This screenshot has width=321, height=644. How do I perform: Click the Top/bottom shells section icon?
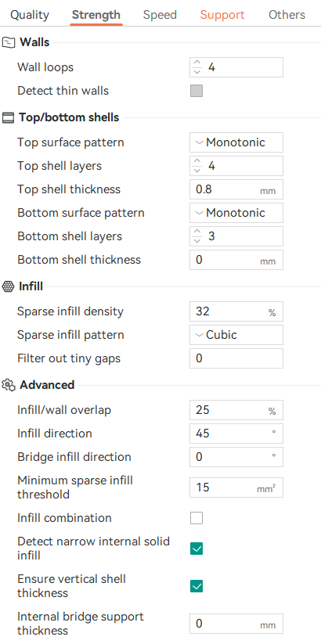[8, 118]
